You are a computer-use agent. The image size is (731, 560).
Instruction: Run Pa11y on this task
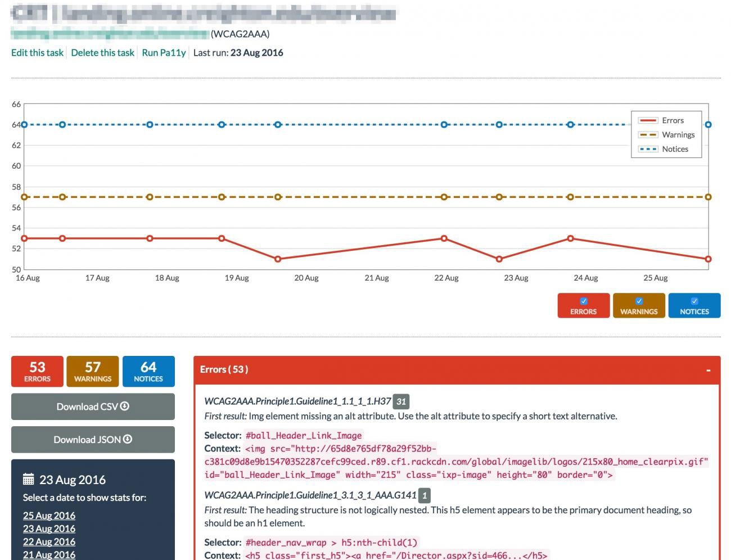164,53
